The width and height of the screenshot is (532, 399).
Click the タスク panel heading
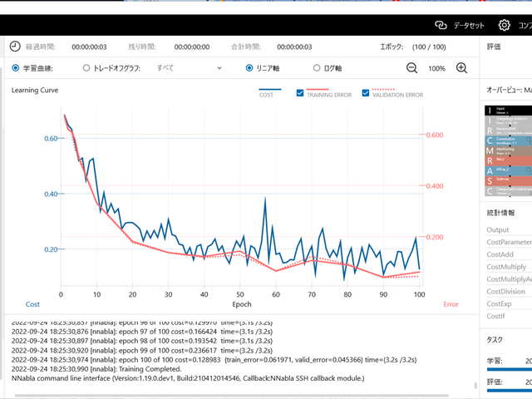click(495, 340)
